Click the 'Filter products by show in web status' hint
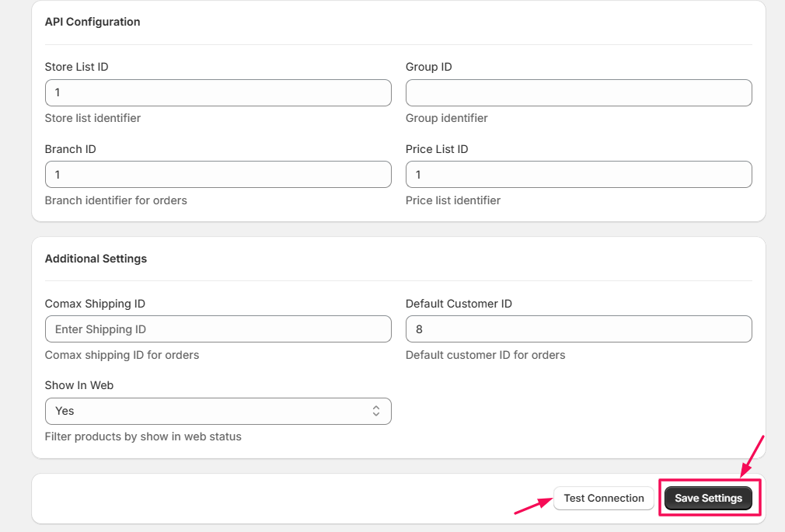This screenshot has width=785, height=532. tap(143, 436)
